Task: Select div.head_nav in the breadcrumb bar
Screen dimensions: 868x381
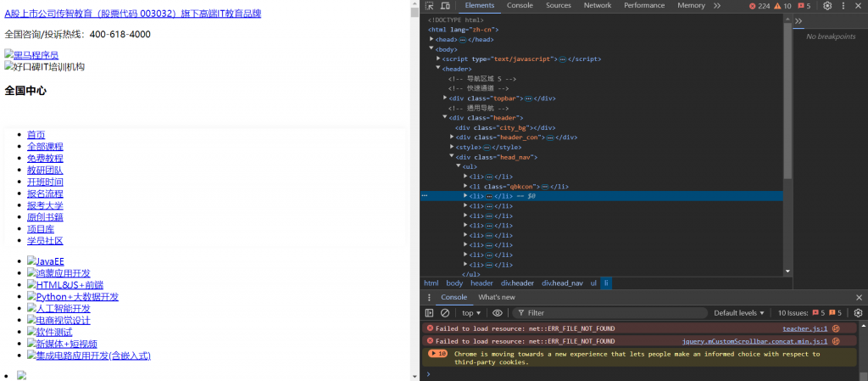Action: pyautogui.click(x=562, y=283)
